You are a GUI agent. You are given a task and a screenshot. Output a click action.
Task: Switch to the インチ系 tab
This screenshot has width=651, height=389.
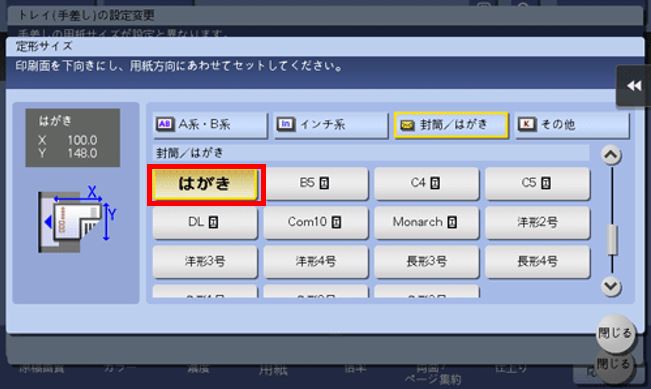(331, 125)
